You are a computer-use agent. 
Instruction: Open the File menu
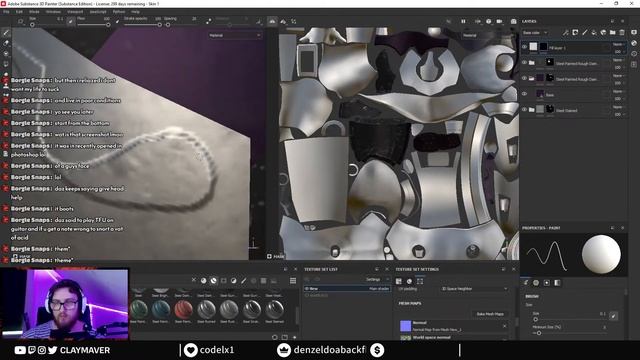click(7, 12)
